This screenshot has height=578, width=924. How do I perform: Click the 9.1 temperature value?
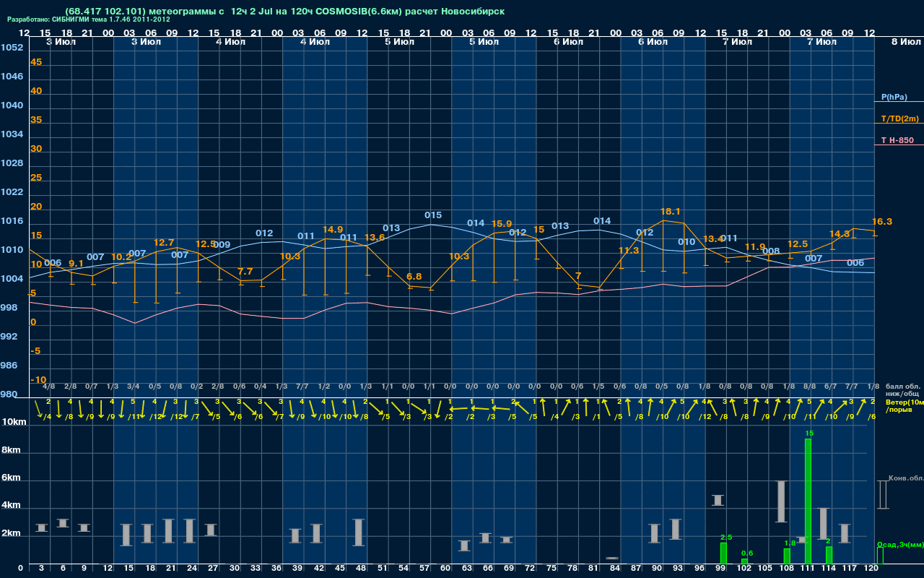pyautogui.click(x=76, y=264)
